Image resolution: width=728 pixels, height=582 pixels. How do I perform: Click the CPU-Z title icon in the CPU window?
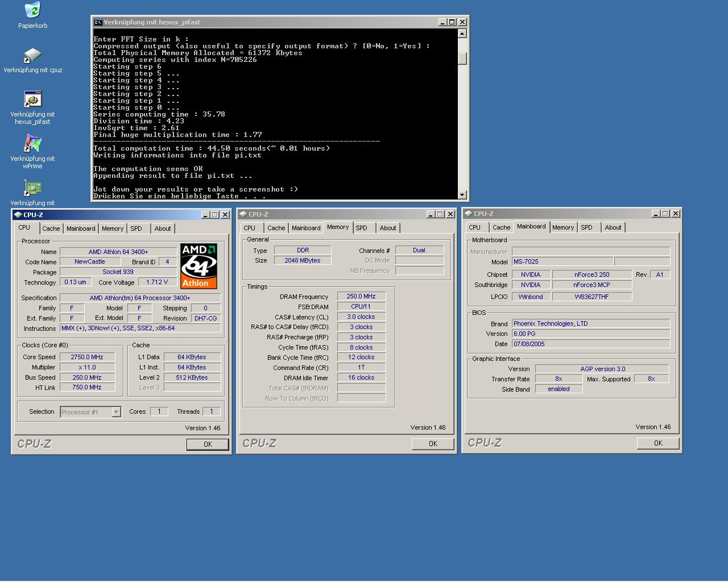pos(18,215)
